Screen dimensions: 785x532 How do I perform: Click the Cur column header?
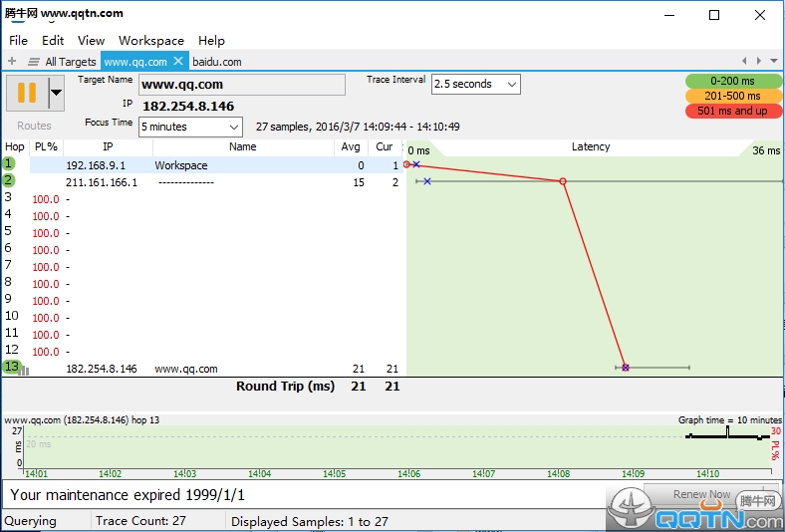coord(384,146)
